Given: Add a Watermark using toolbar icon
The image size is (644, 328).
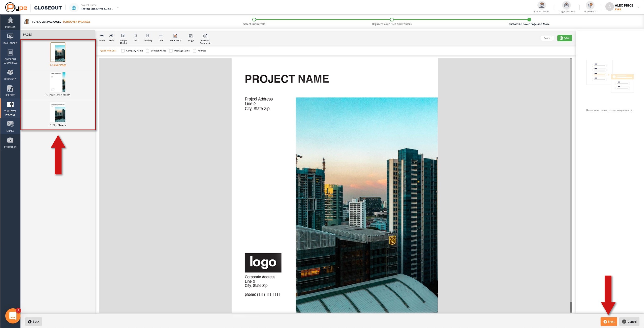Looking at the screenshot, I should [x=175, y=36].
